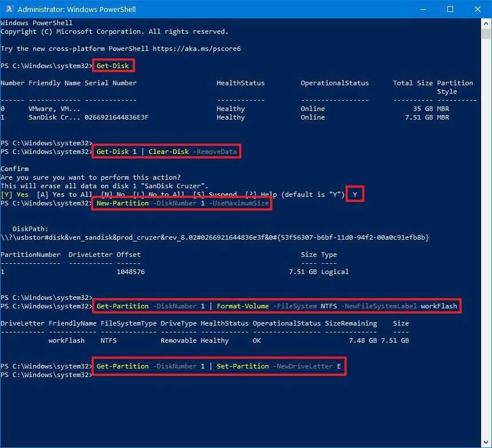Click the highlighted Get-Disk command
The width and height of the screenshot is (492, 448).
pos(114,66)
